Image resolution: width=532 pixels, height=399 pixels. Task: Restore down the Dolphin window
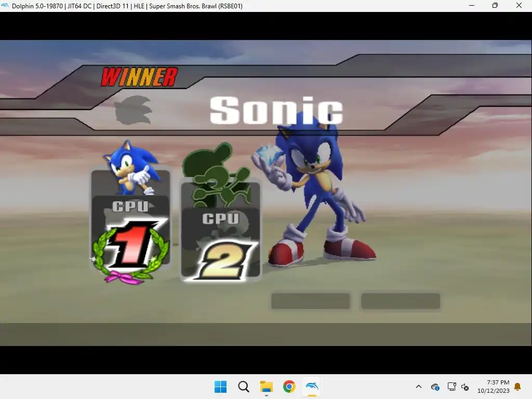[495, 5]
